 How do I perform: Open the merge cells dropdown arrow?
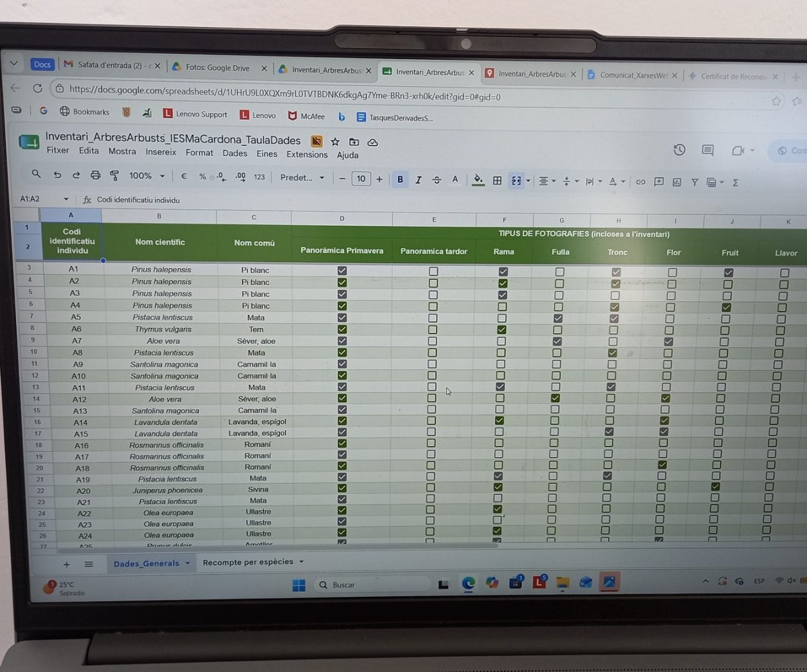pyautogui.click(x=528, y=181)
